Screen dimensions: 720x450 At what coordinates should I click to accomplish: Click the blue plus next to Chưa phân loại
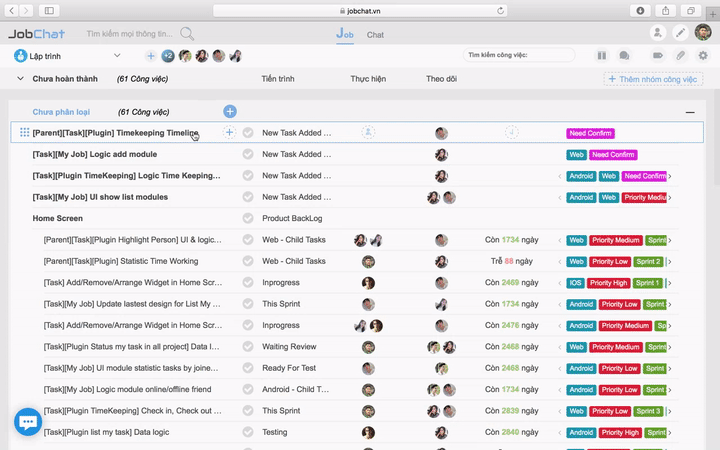tap(230, 112)
